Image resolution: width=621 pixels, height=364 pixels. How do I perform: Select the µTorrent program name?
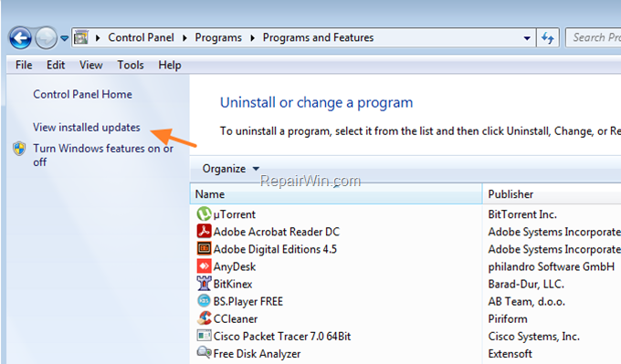pyautogui.click(x=235, y=214)
